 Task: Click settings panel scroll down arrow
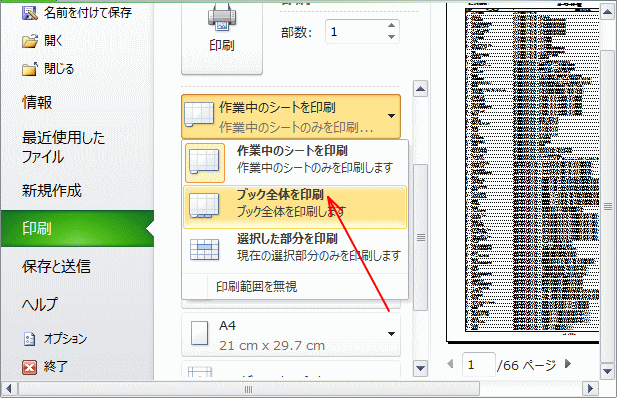[x=421, y=368]
